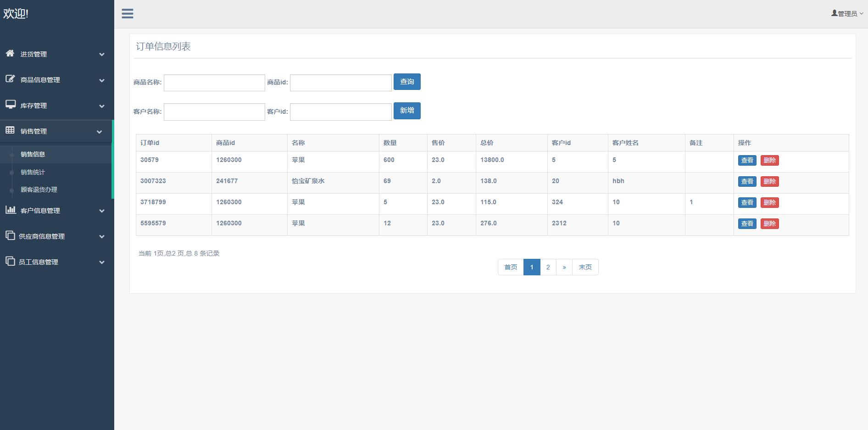Open the 销售统计 submenu item
The height and width of the screenshot is (430, 868).
point(33,172)
